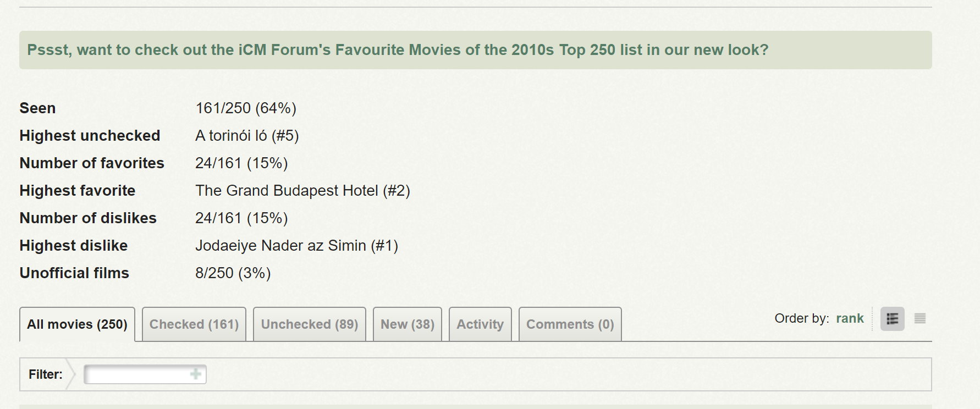Image resolution: width=980 pixels, height=409 pixels.
Task: Click the plus icon in the filter box
Action: tap(195, 374)
